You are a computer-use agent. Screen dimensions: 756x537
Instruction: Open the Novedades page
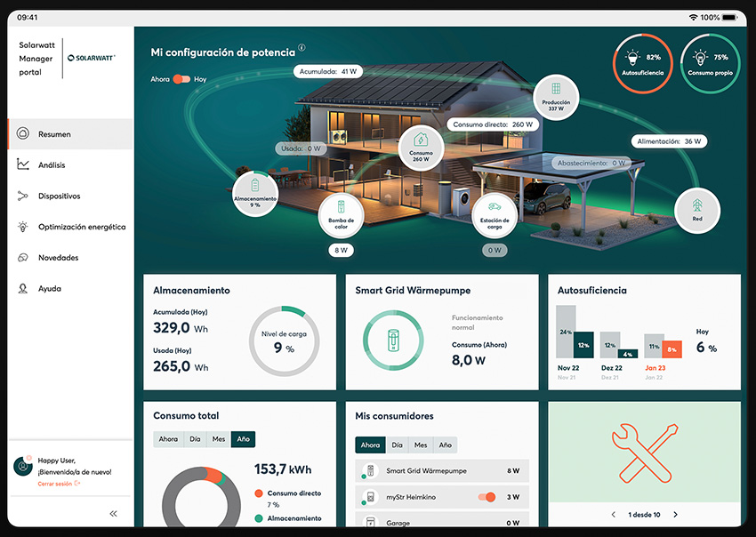56,257
